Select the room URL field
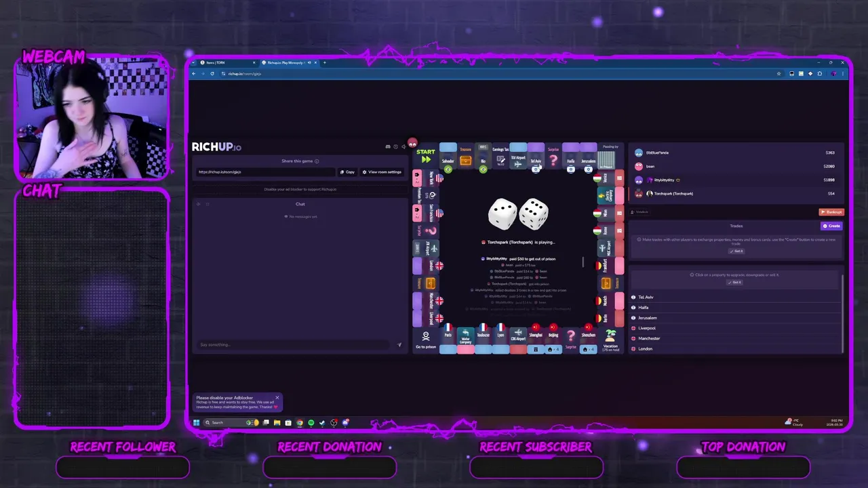 (x=265, y=171)
